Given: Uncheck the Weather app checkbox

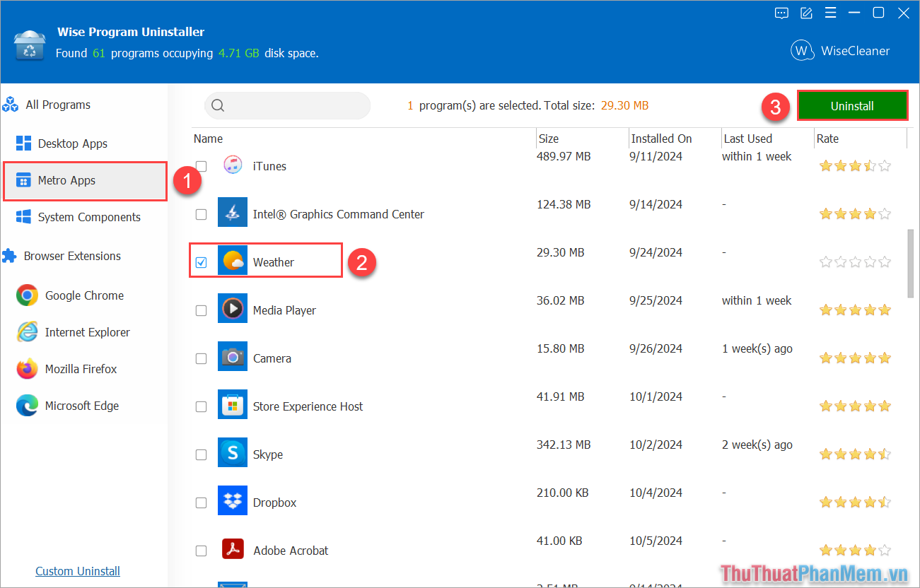Looking at the screenshot, I should [x=201, y=261].
